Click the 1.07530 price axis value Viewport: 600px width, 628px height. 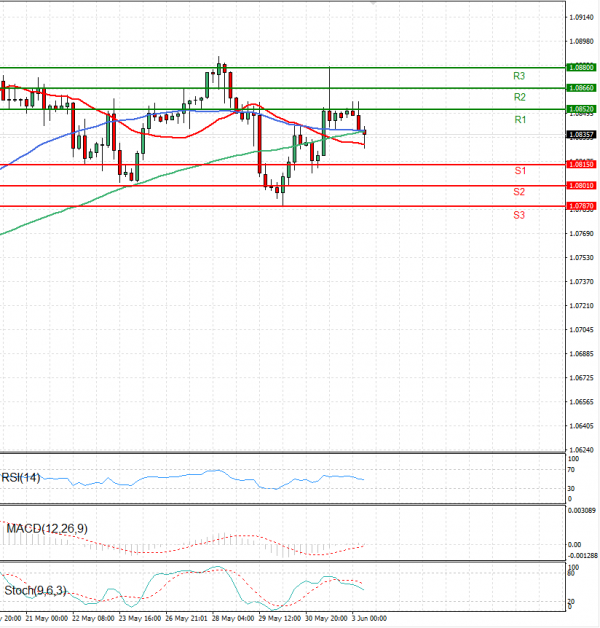pos(582,258)
